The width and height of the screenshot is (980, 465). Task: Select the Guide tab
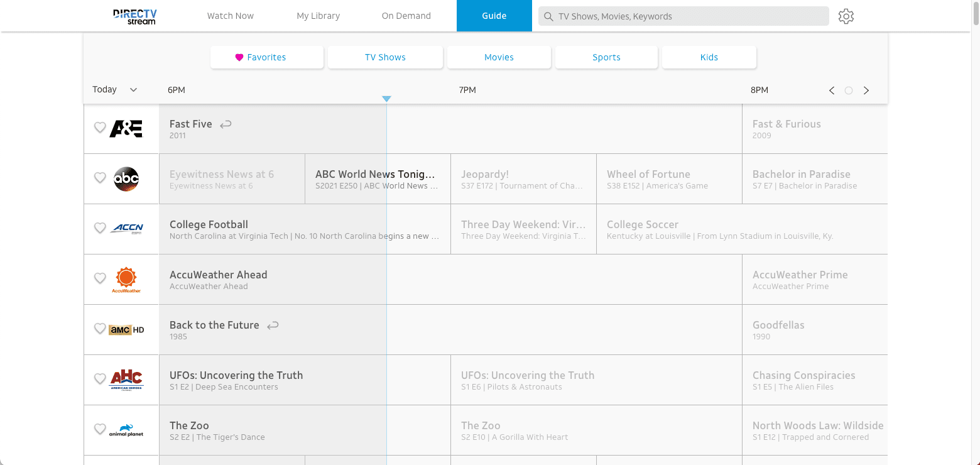[494, 16]
